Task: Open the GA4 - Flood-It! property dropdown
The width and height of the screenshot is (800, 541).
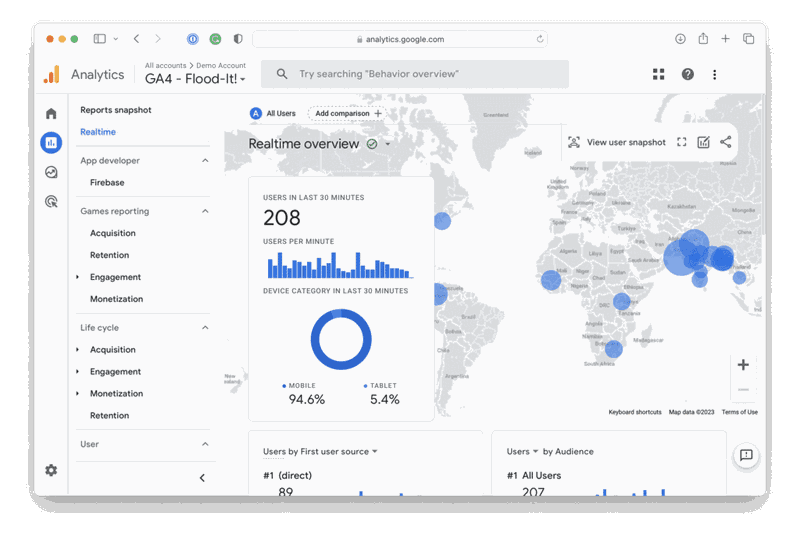Action: pyautogui.click(x=195, y=79)
